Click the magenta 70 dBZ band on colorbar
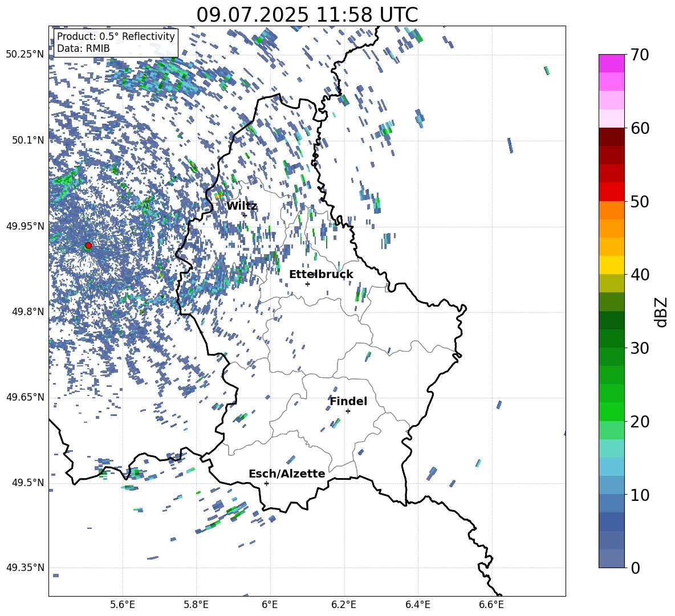675x616 pixels. pos(612,63)
